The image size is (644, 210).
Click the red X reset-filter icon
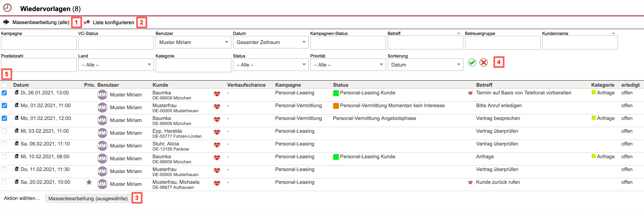coord(484,62)
